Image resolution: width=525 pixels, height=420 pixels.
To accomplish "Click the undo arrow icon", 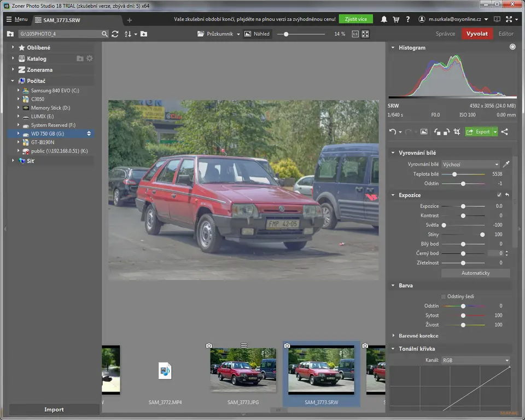I will tap(392, 132).
